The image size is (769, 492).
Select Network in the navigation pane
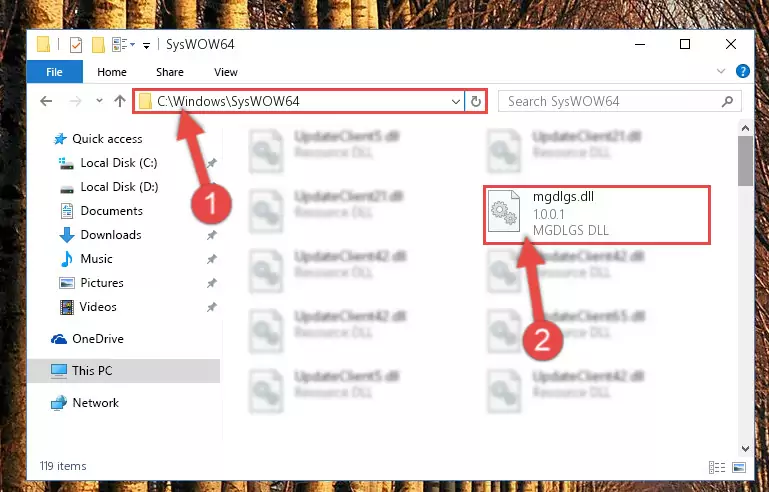coord(95,403)
